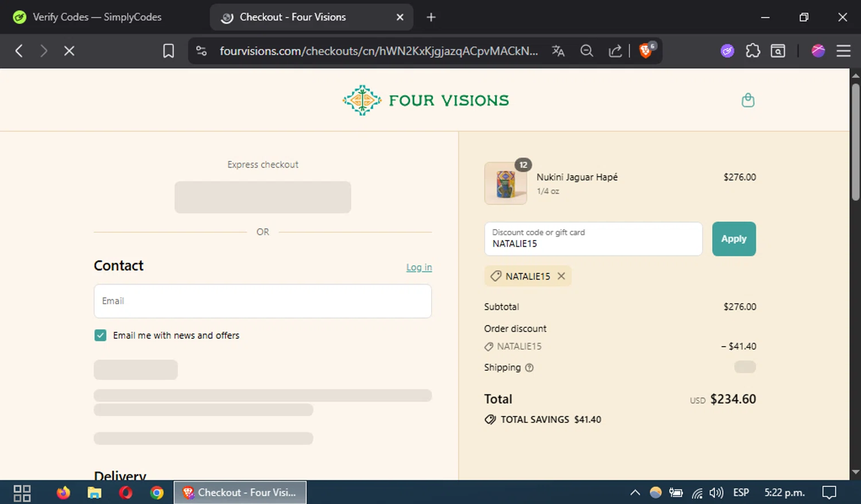Go forward to next page

[44, 51]
